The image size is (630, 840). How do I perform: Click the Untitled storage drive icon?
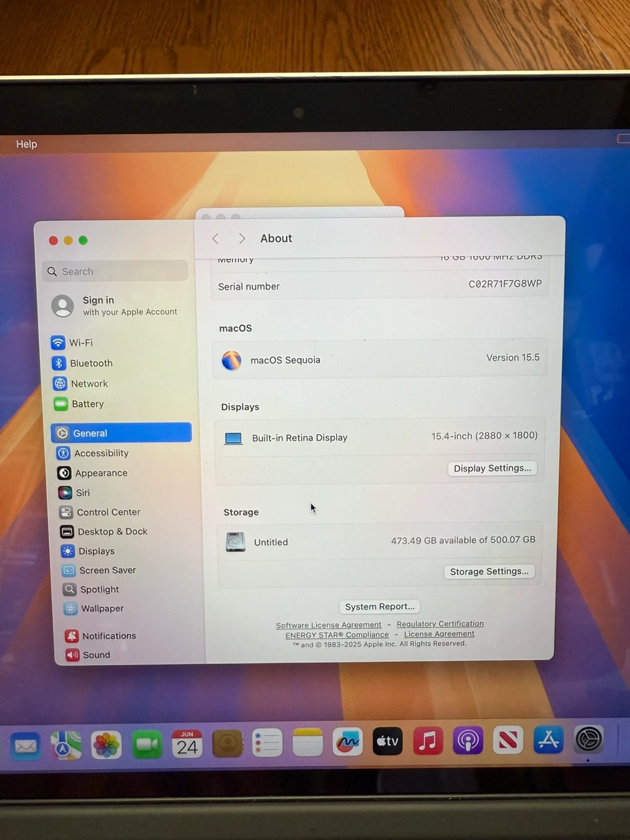[x=236, y=542]
